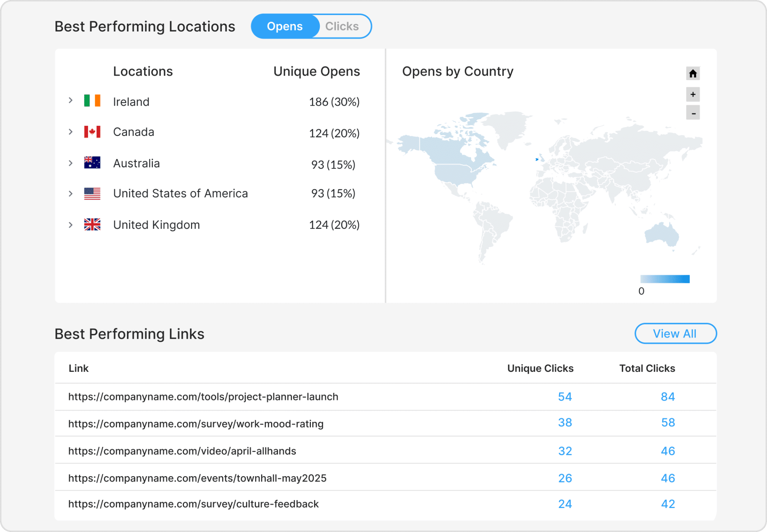This screenshot has height=532, width=767.
Task: Click unique clicks value 24
Action: click(565, 504)
